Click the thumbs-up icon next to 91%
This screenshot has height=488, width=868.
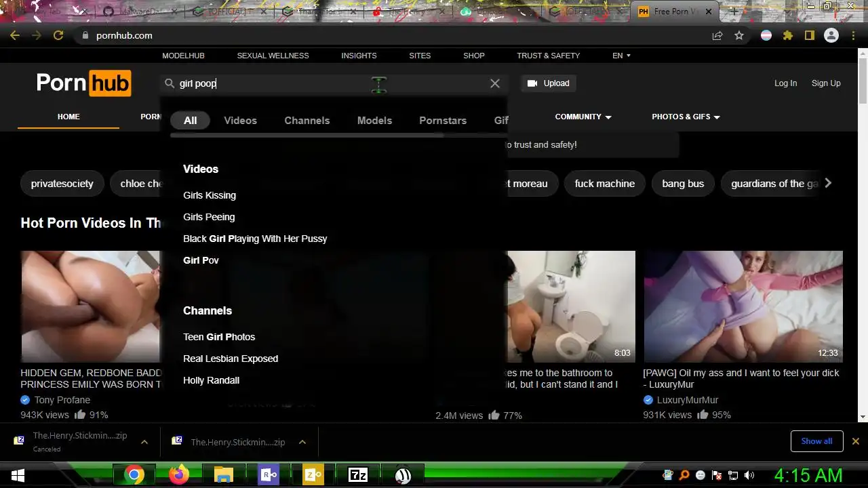[80, 414]
